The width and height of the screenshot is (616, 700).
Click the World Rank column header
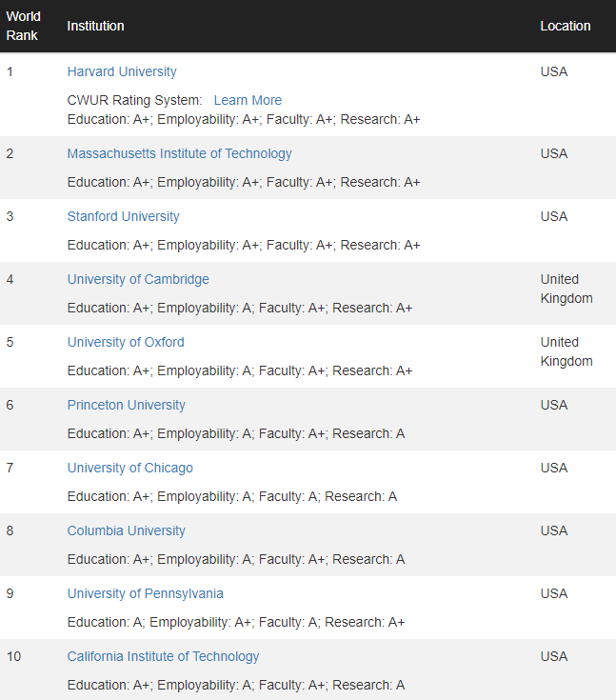(x=23, y=26)
